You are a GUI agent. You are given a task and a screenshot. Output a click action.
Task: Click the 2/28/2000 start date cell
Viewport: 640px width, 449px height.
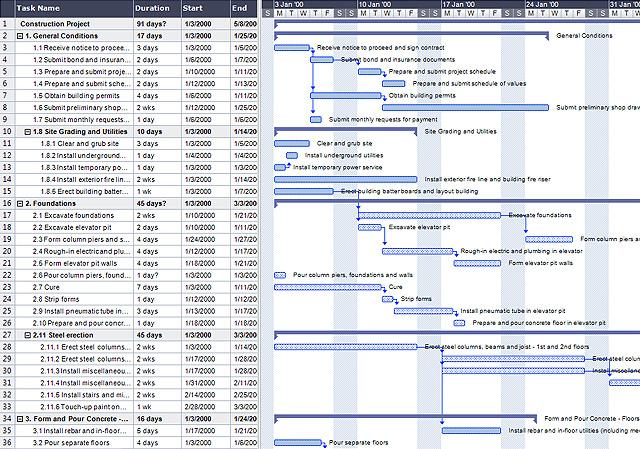206,407
